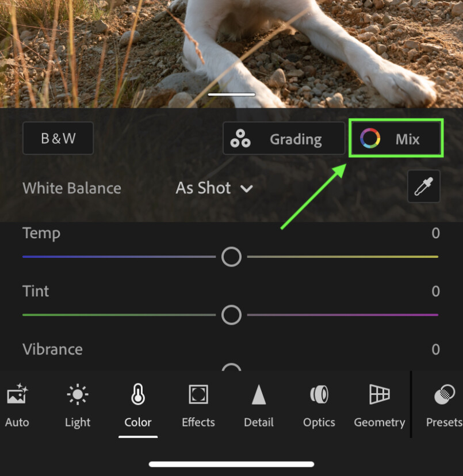Switch to the Grading tab
The width and height of the screenshot is (463, 476).
coord(283,138)
